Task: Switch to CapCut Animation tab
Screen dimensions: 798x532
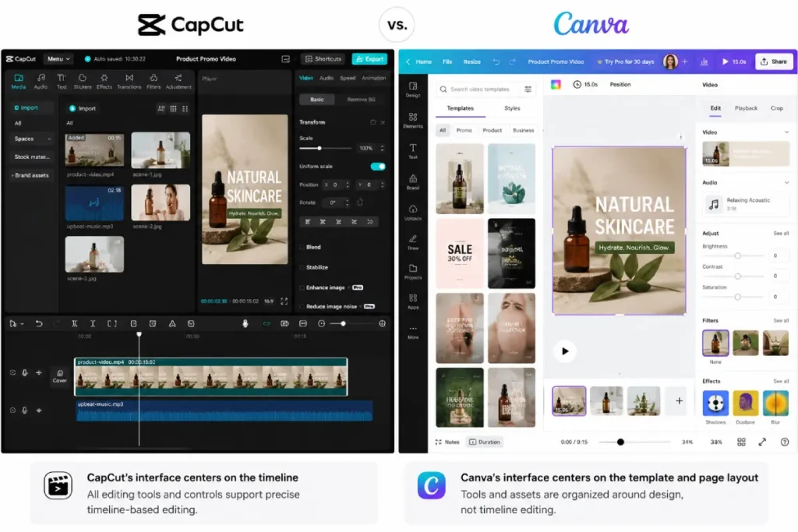Action: (x=373, y=79)
